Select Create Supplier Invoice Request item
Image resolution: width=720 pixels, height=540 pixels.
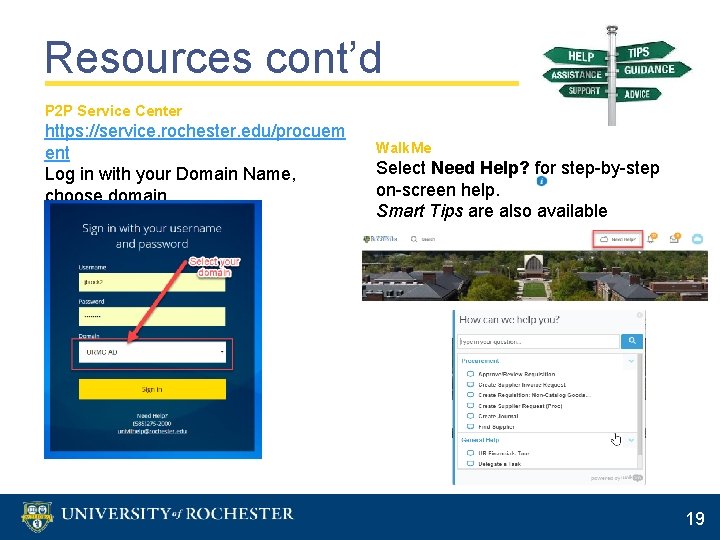click(522, 385)
